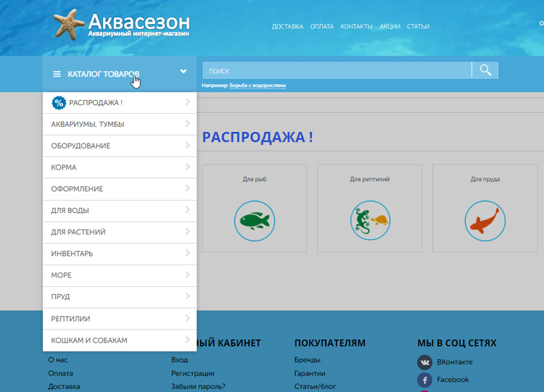The image size is (544, 392).
Task: Open the Для растений category
Action: click(78, 233)
